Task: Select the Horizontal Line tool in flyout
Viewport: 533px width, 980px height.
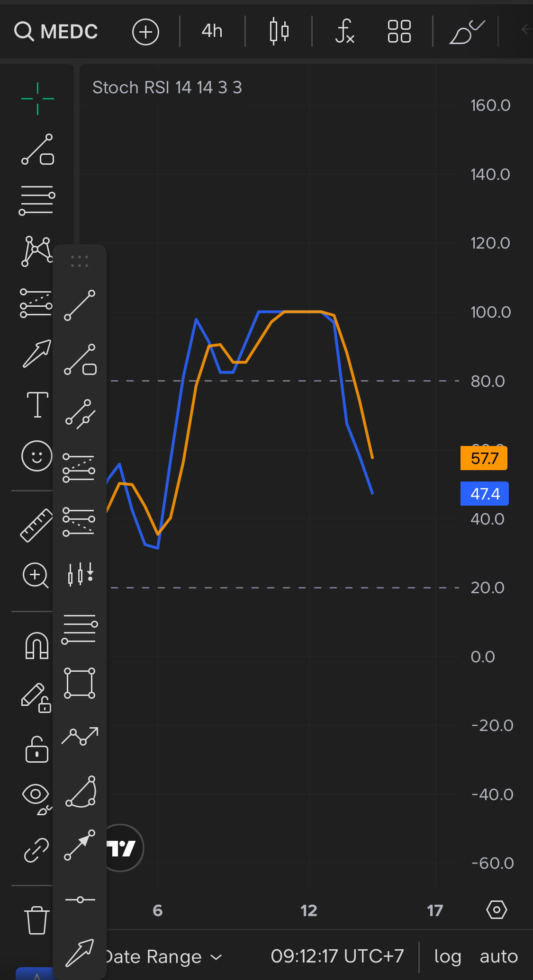Action: 80,900
